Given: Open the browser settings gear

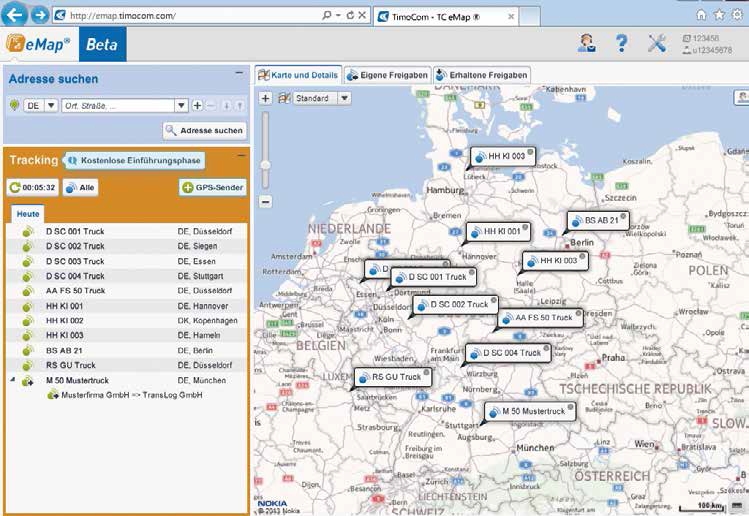Looking at the screenshot, I should coord(738,15).
